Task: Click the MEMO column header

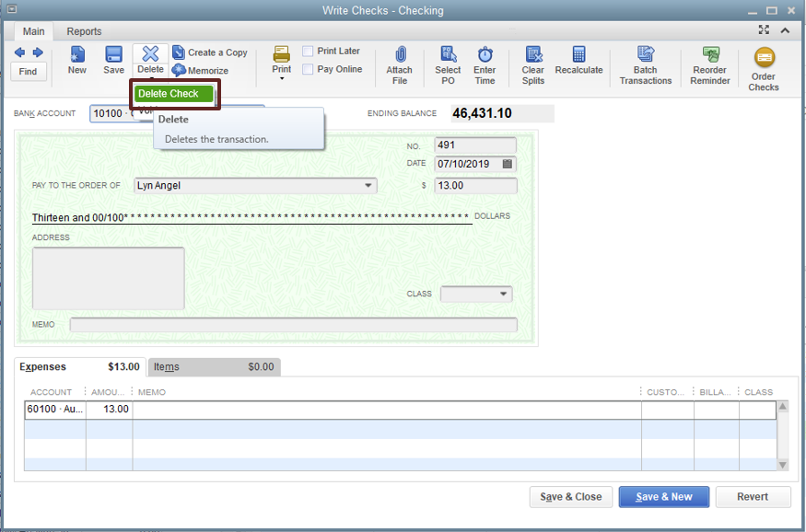Action: tap(152, 392)
